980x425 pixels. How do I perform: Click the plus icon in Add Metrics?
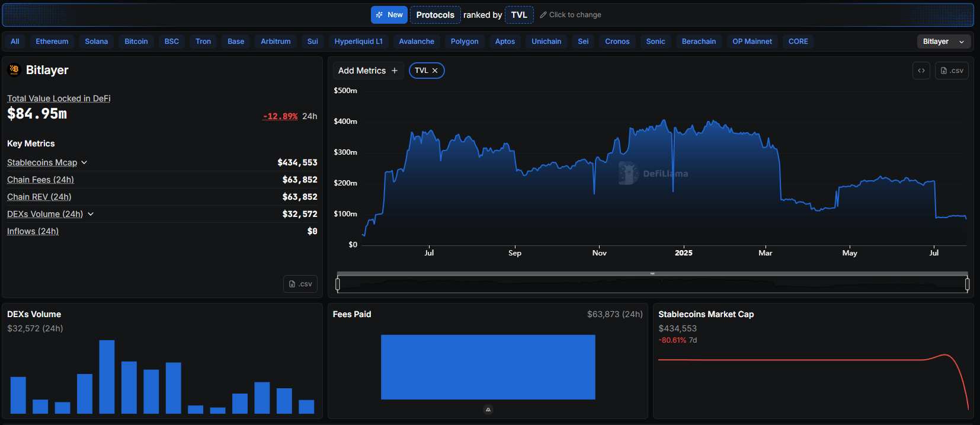(x=395, y=71)
